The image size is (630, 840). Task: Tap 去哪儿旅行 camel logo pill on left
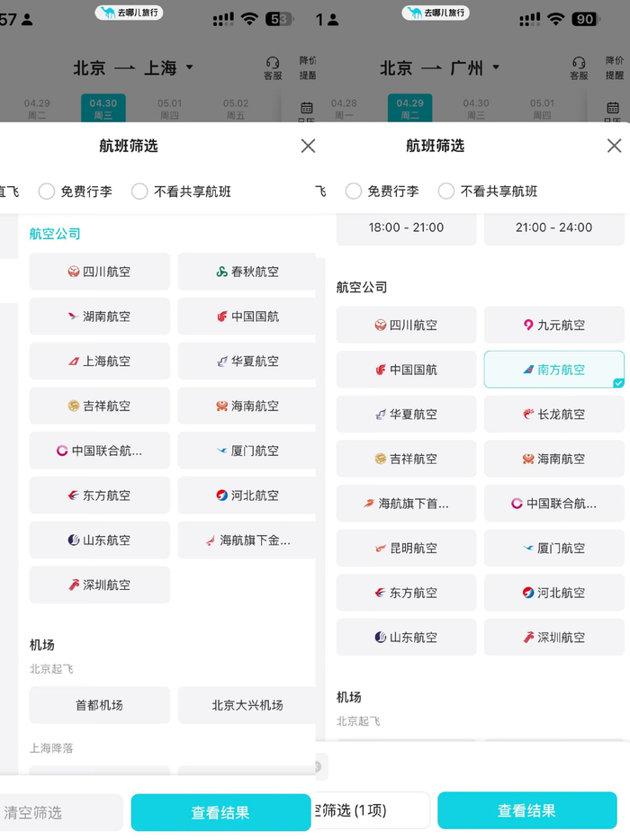130,13
